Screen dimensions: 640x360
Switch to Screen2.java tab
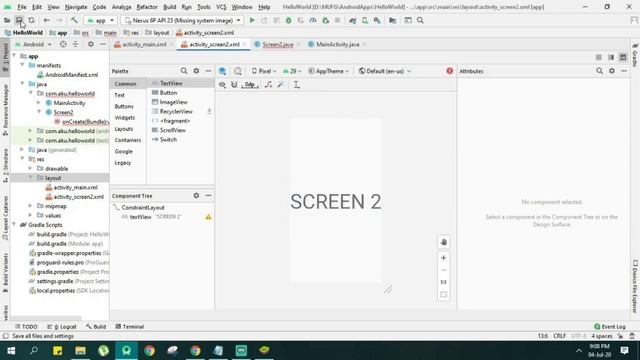278,44
